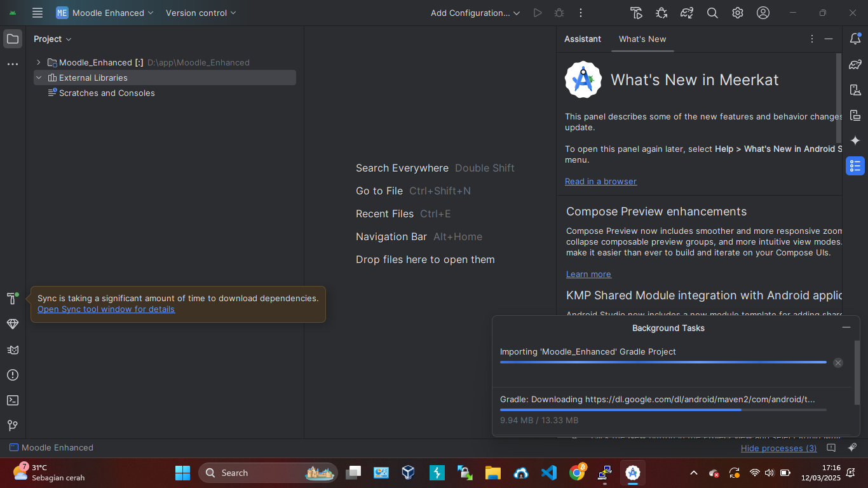Screen dimensions: 868x488
Task: Click Moodle Enhanced in the status bar
Action: click(x=51, y=447)
